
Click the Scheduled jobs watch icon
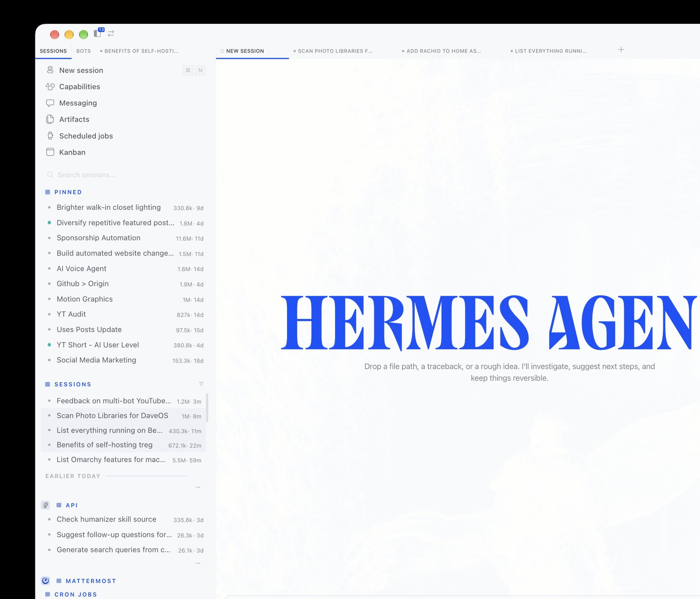[x=50, y=136]
